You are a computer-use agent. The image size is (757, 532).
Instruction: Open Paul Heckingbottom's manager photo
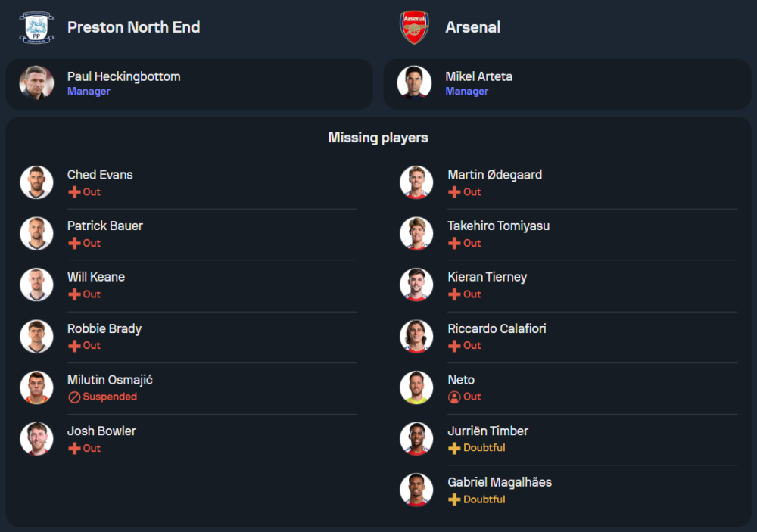[x=36, y=83]
